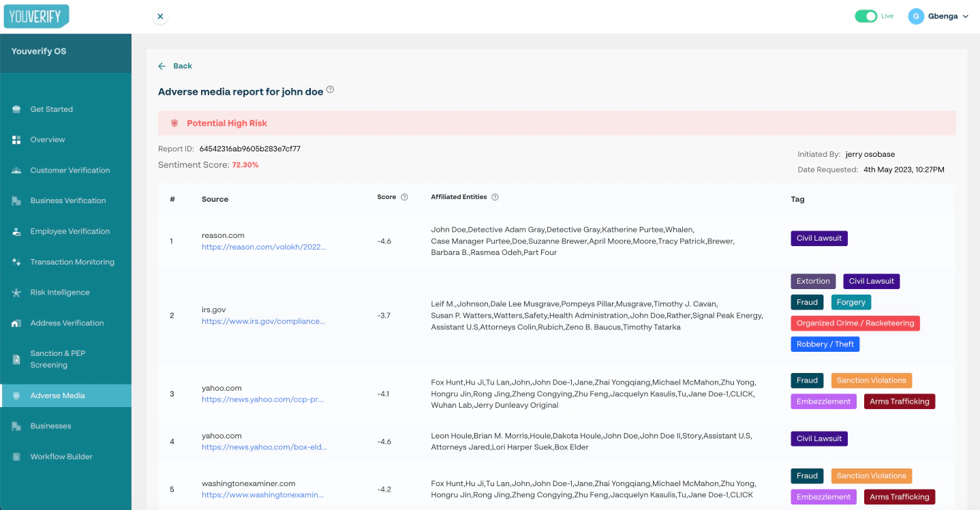The image size is (980, 510).
Task: Click the Customer Verification icon
Action: point(16,170)
